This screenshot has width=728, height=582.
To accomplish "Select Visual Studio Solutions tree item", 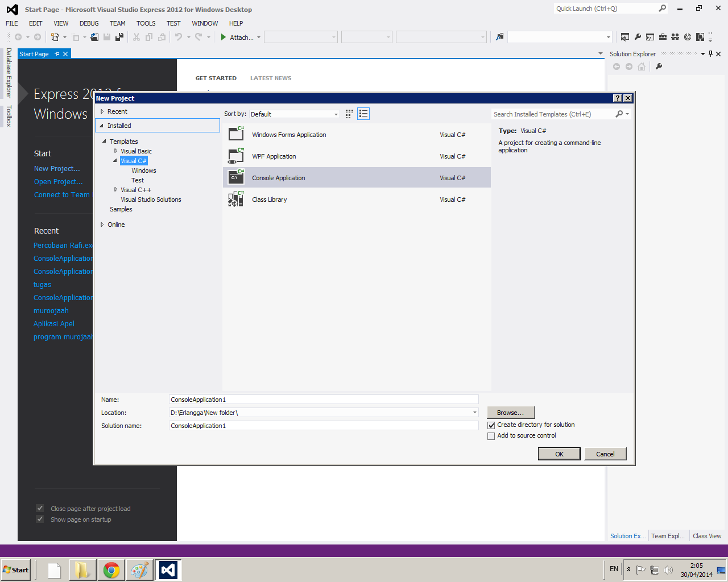I will point(151,199).
